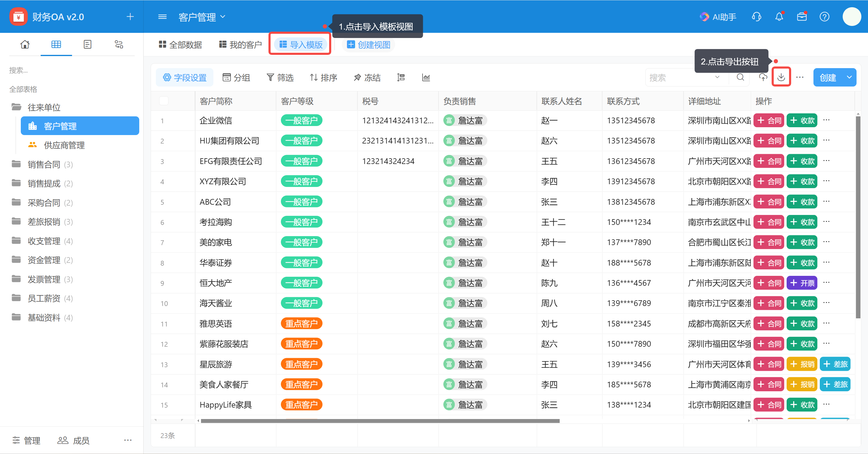868x454 pixels.
Task: Click the 排序 sort button
Action: 323,77
